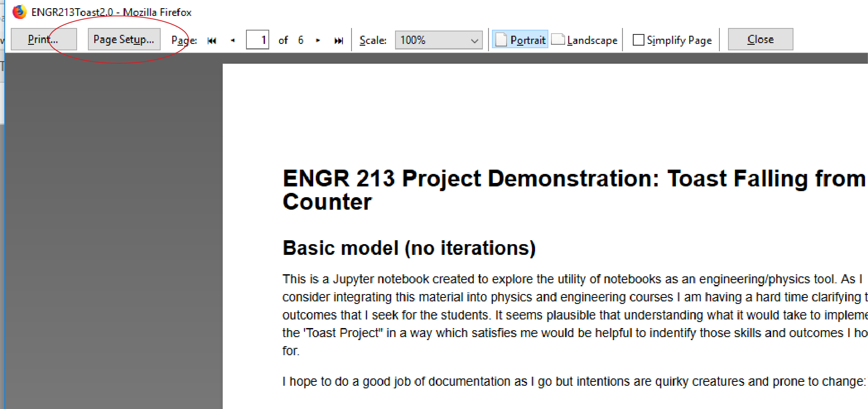Click the Portrait page icon

pyautogui.click(x=501, y=40)
